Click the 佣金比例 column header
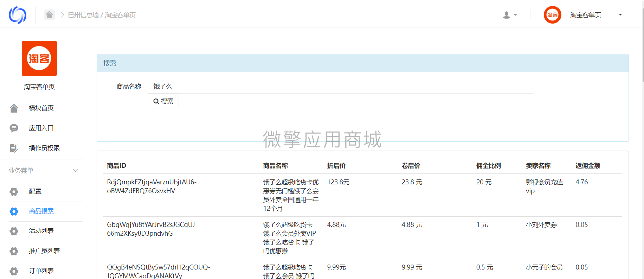Image resolution: width=644 pixels, height=279 pixels. pos(489,166)
